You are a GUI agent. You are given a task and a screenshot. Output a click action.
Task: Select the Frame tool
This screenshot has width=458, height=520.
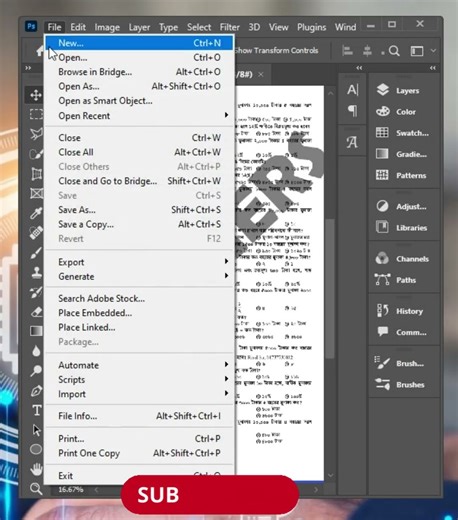click(36, 193)
